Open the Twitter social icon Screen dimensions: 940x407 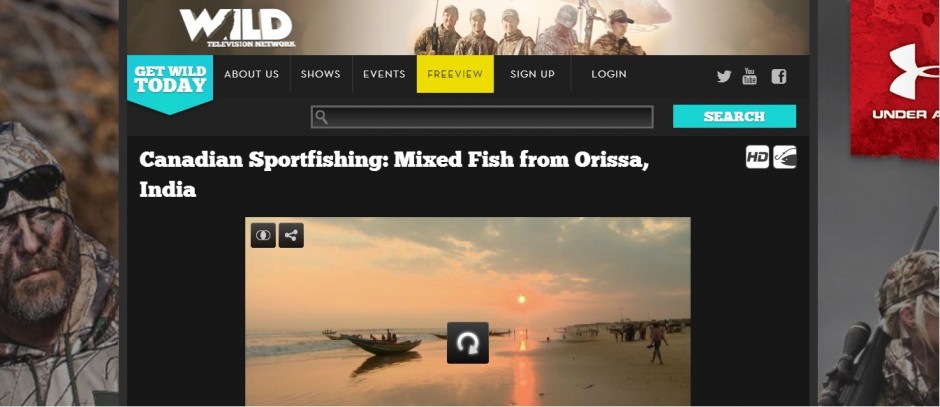point(724,76)
